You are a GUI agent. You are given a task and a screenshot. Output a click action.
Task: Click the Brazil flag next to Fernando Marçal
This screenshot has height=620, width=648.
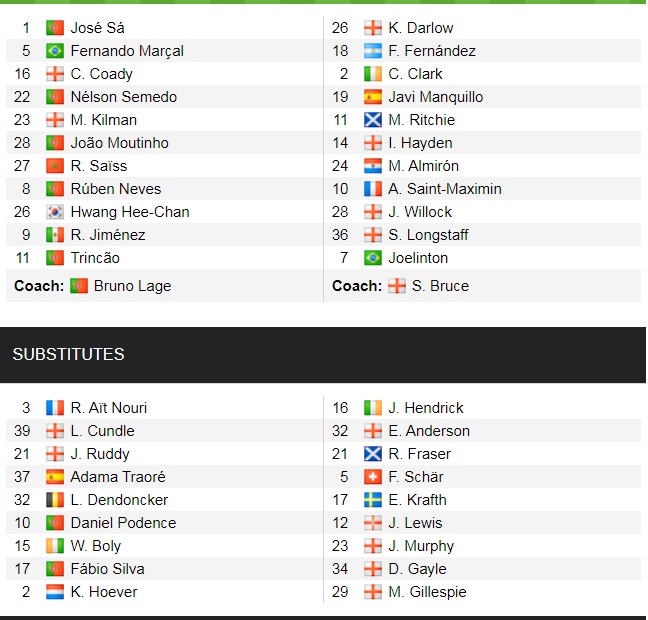[54, 51]
